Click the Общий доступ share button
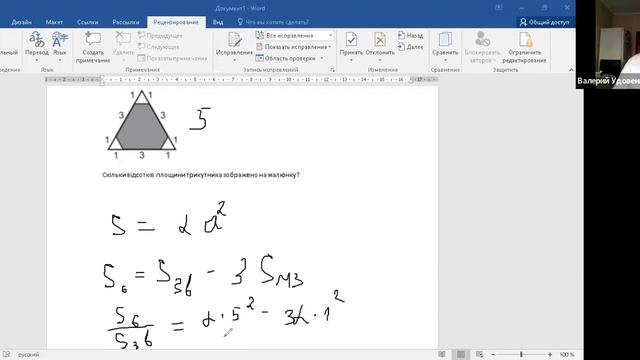Viewport: 640px width, 360px height. click(x=544, y=22)
